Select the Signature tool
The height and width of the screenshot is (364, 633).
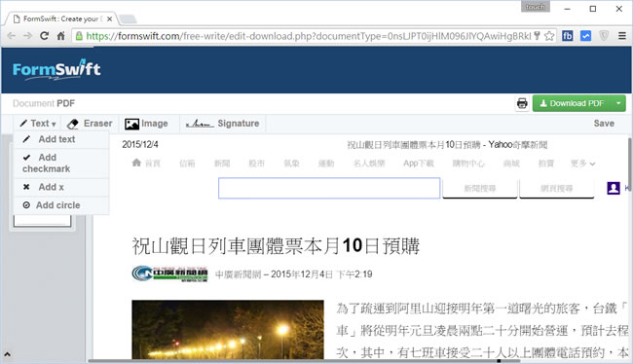[222, 124]
